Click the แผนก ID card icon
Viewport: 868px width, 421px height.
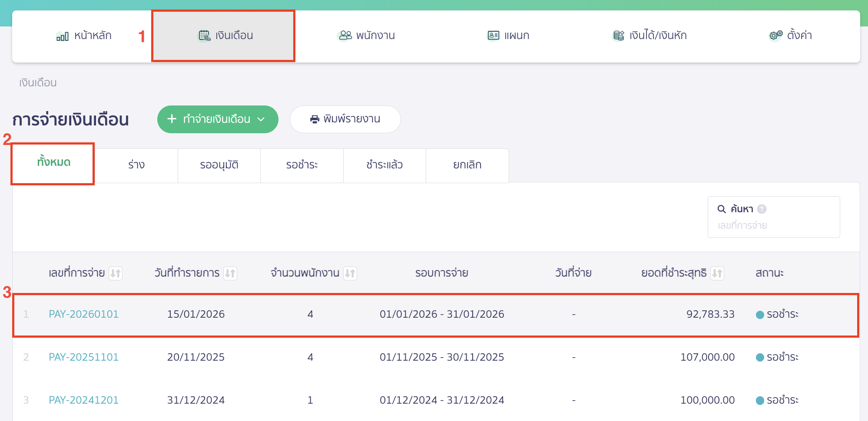(x=492, y=35)
